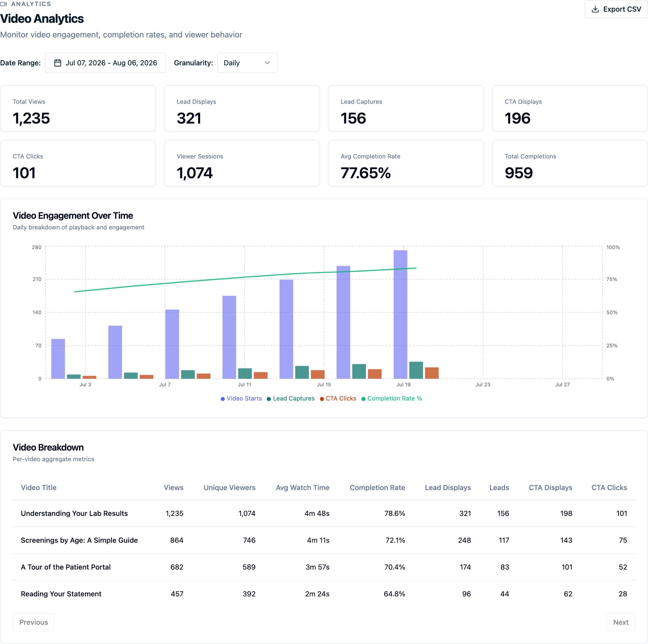Open the Daily granularity combo box
Screen dimensions: 648x644
[x=247, y=63]
